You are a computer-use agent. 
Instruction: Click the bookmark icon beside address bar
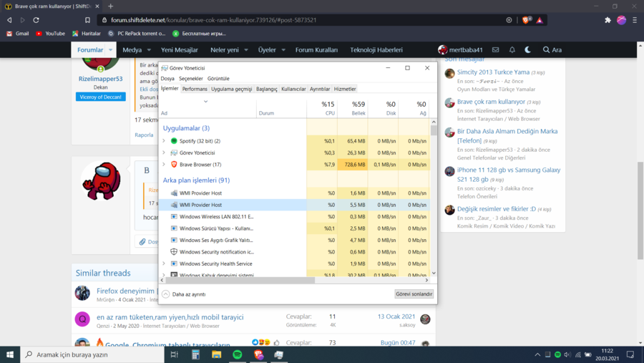point(87,20)
